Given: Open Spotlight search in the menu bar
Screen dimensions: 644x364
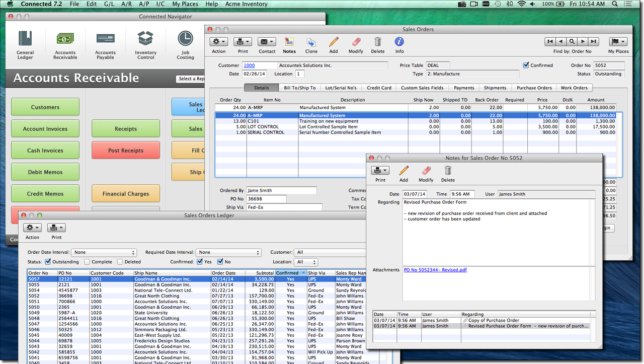Looking at the screenshot, I should (x=615, y=4).
